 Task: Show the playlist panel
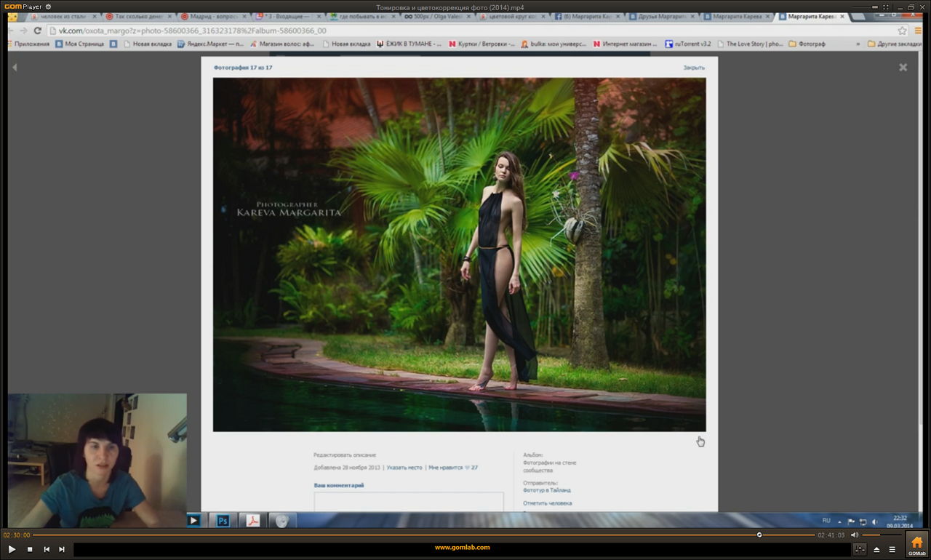892,549
